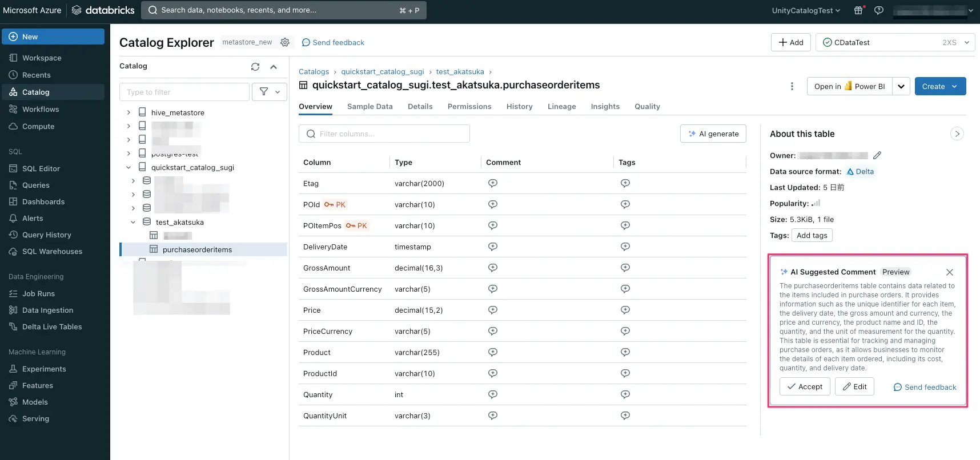Add comment to GrossAmountCurrency column
The width and height of the screenshot is (980, 460).
493,289
